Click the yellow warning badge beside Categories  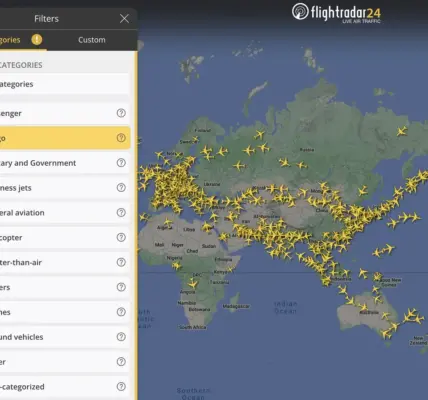pyautogui.click(x=37, y=40)
